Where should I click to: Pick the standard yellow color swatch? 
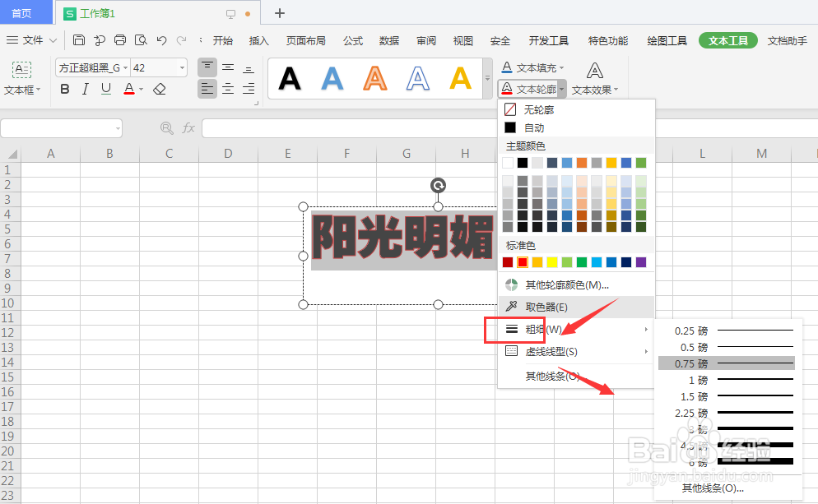click(x=552, y=262)
